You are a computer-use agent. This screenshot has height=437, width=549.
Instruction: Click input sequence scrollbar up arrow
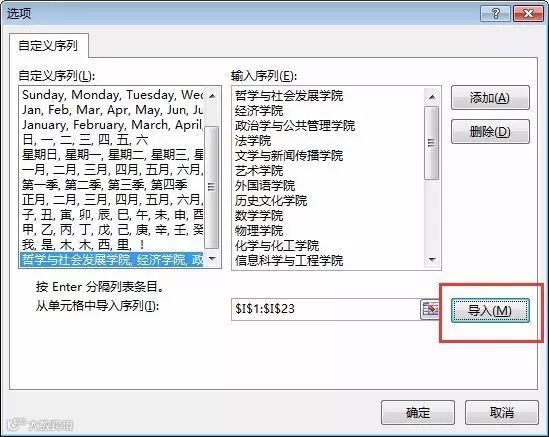point(432,97)
